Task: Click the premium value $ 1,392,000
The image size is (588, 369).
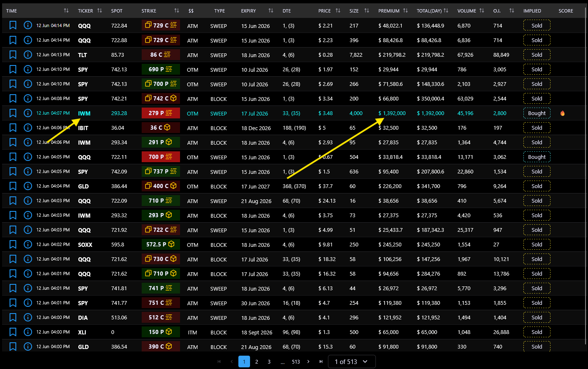Action: (392, 113)
